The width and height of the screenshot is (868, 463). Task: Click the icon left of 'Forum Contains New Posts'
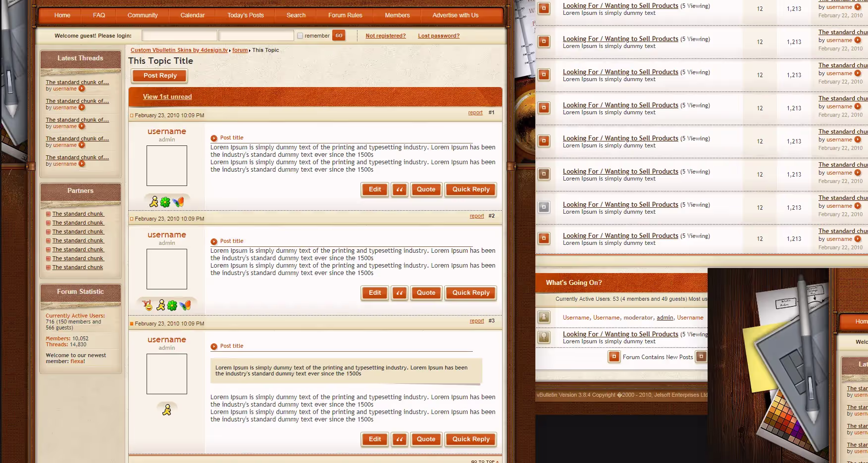click(x=614, y=357)
